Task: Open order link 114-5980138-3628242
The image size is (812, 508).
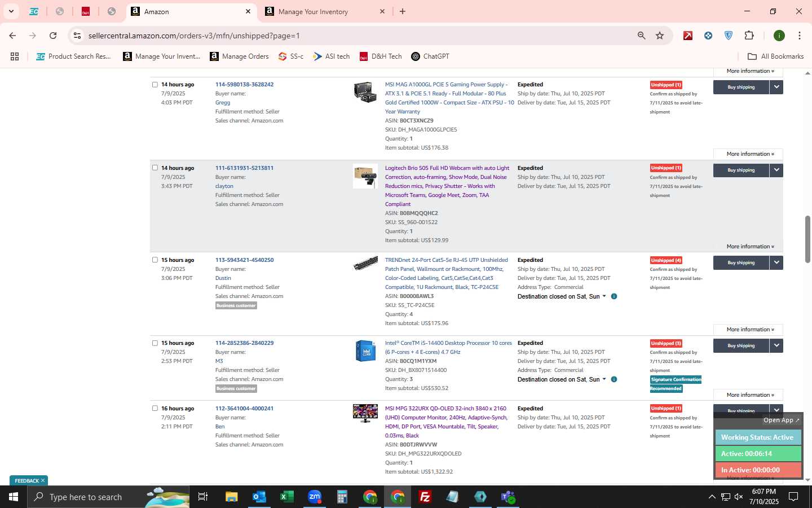Action: [244, 85]
